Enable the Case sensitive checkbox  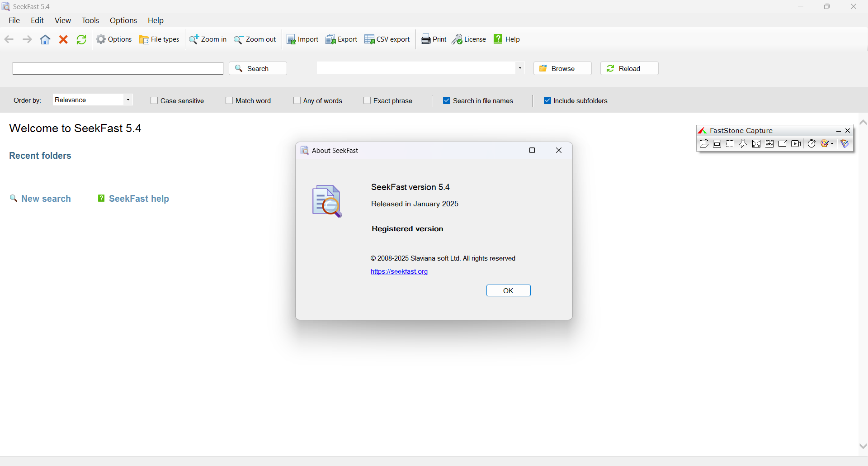154,100
